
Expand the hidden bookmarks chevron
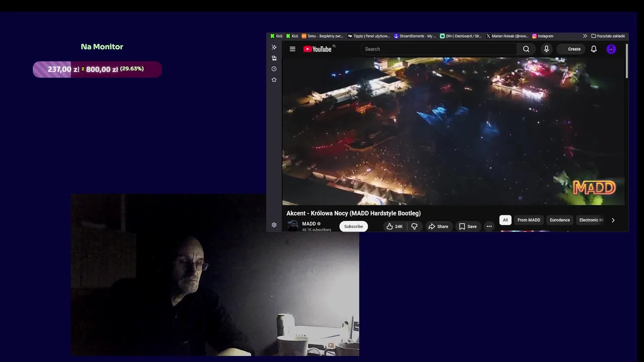click(x=585, y=36)
